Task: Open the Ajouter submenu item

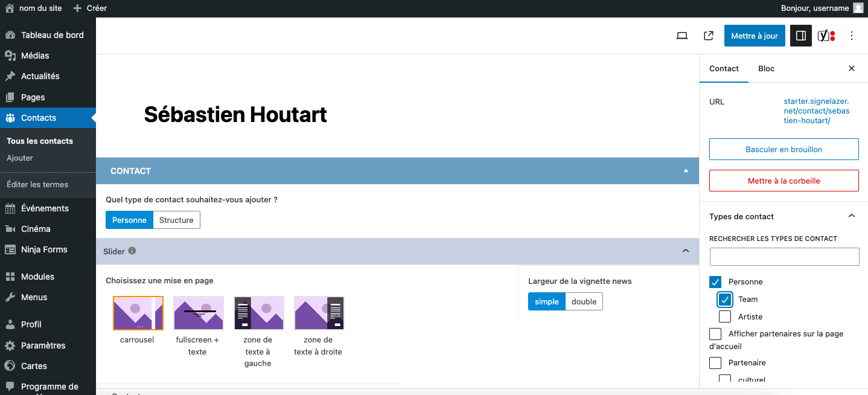Action: (x=20, y=158)
